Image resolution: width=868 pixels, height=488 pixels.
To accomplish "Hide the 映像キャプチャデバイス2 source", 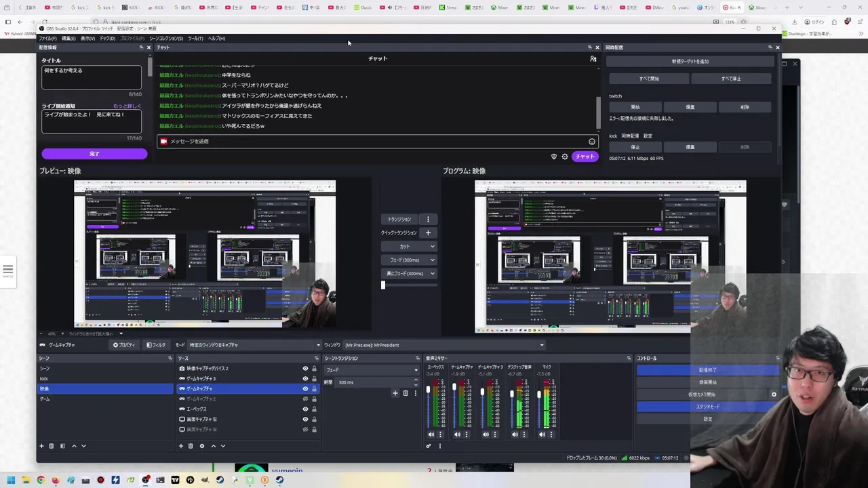I will 305,369.
